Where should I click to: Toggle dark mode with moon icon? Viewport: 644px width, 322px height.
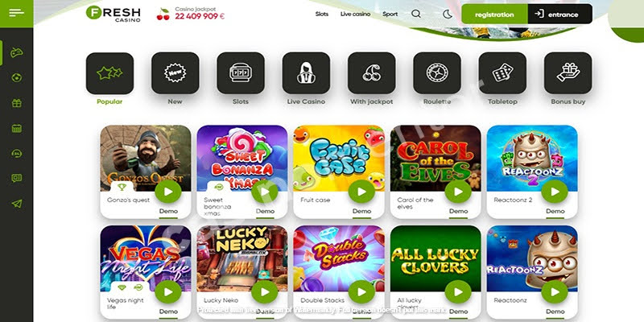(x=448, y=14)
